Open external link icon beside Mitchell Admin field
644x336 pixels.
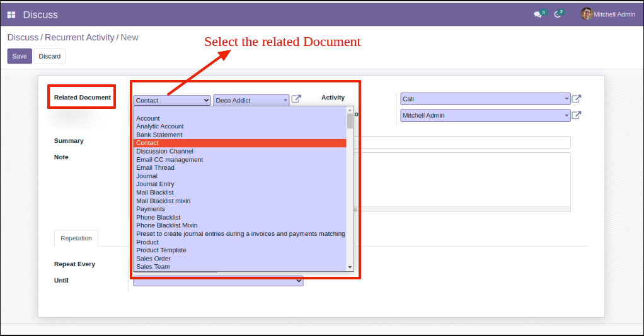pos(576,115)
